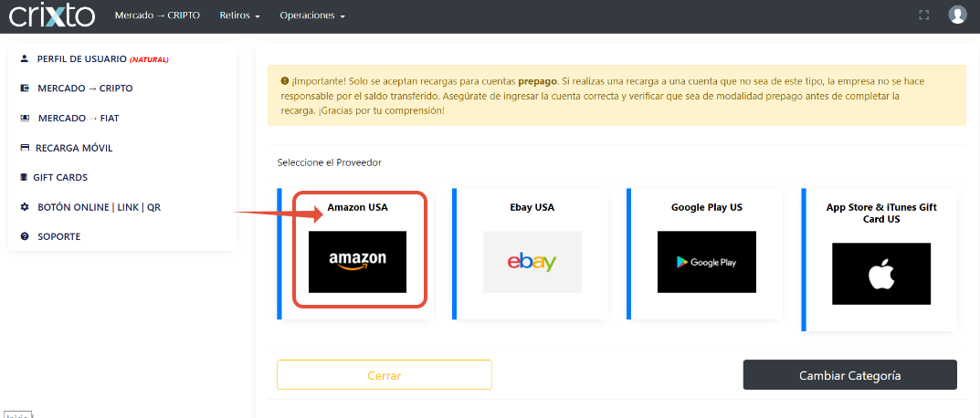Screen dimensions: 980x418
Task: Open the user avatar icon
Action: (x=957, y=15)
